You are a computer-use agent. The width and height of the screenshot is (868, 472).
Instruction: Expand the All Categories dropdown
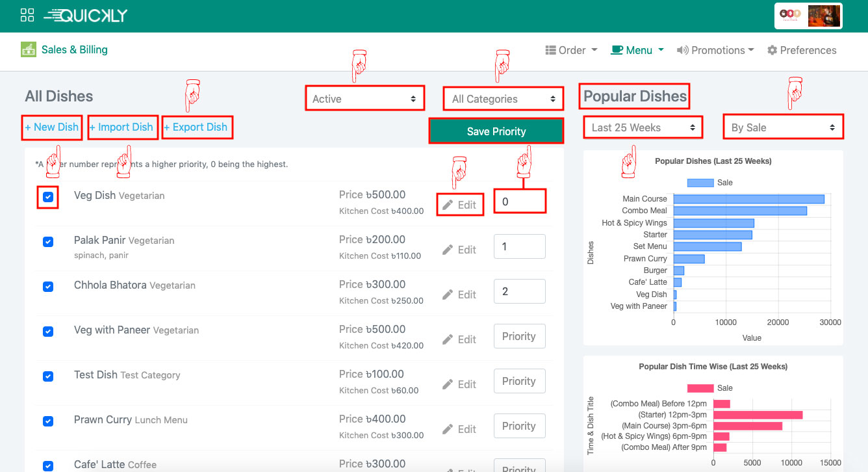502,98
